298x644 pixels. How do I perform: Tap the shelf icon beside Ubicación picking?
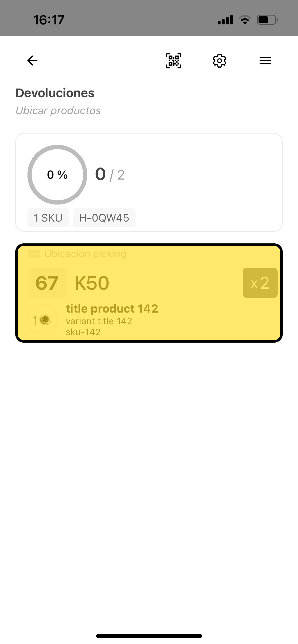tap(34, 254)
